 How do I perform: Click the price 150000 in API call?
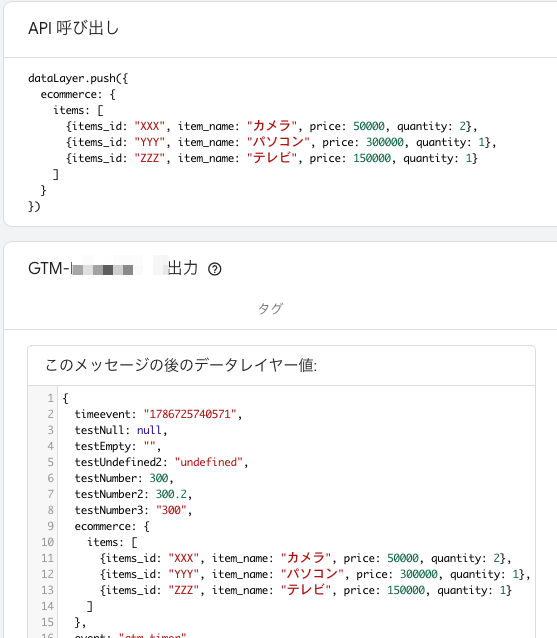pyautogui.click(x=372, y=158)
